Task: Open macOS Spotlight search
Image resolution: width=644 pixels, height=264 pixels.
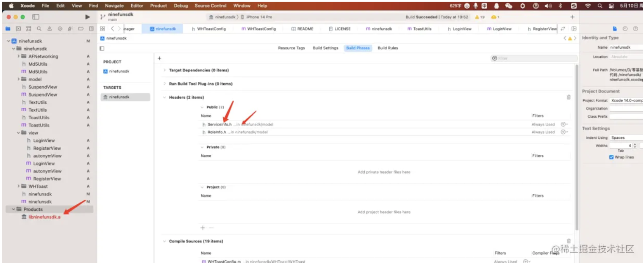Action: [600, 5]
